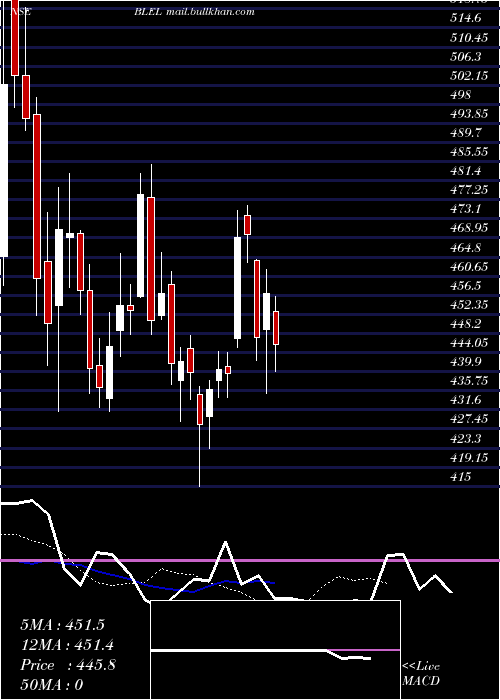Click the lowest-wick red candle near 415
Viewport: 500px width, 700px height.
(x=200, y=409)
